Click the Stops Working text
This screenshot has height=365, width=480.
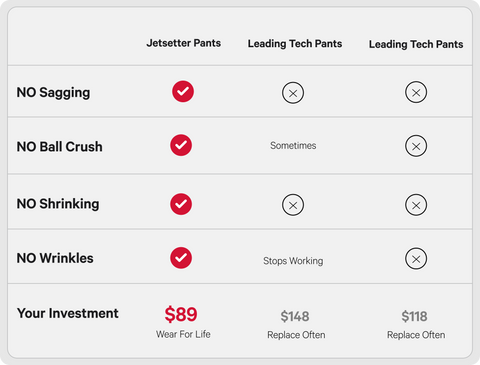coord(293,261)
